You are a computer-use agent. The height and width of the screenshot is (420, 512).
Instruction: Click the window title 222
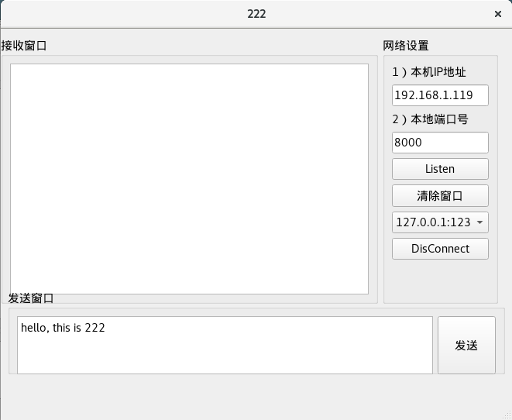pos(256,14)
